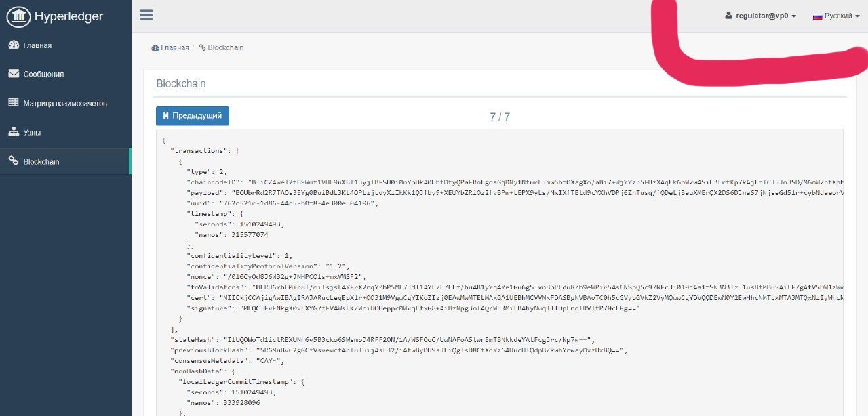Image resolution: width=868 pixels, height=416 pixels.
Task: Click the "type": 2 line
Action: coord(207,172)
